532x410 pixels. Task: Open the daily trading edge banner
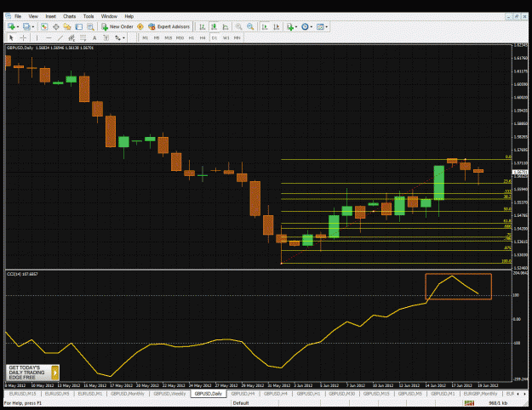32,373
